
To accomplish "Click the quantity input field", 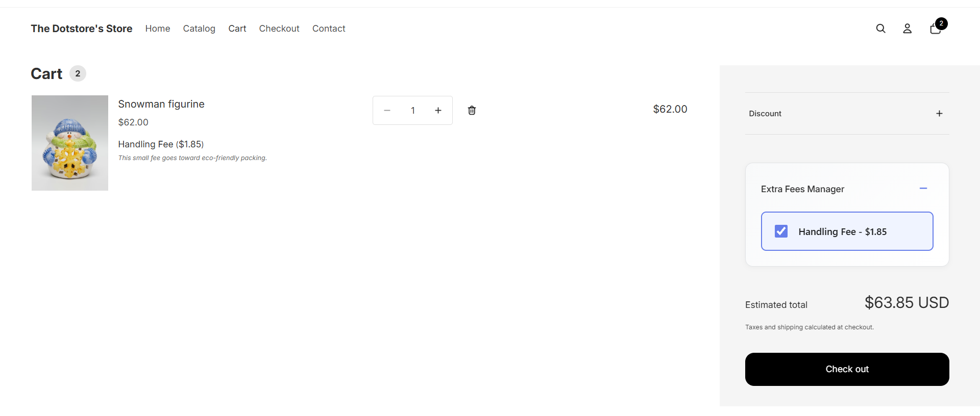I will (x=412, y=110).
